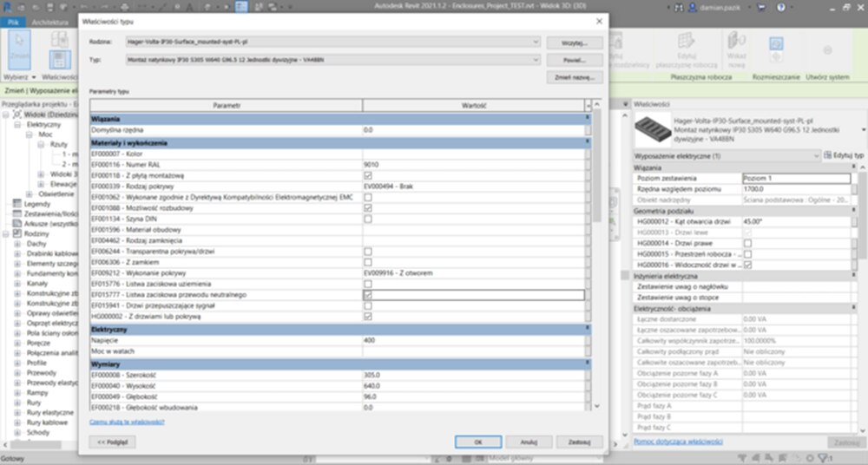
Task: Click the Wskaż nową icon
Action: [x=737, y=43]
